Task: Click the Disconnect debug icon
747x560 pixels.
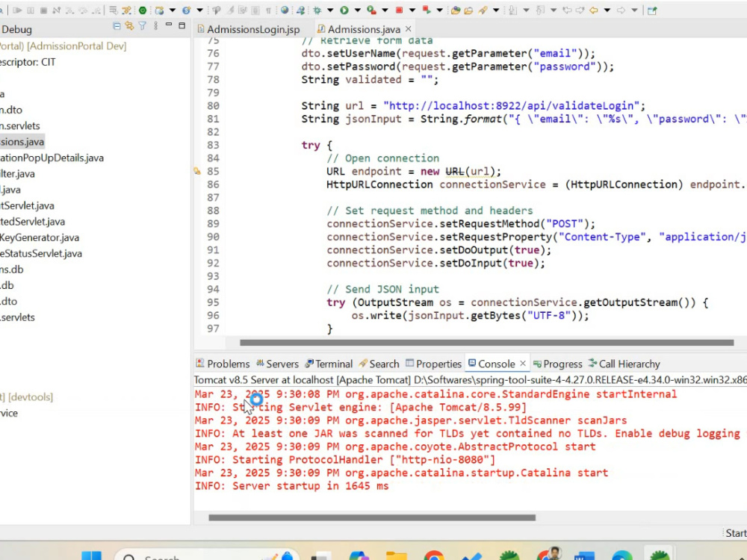Action: [x=57, y=10]
